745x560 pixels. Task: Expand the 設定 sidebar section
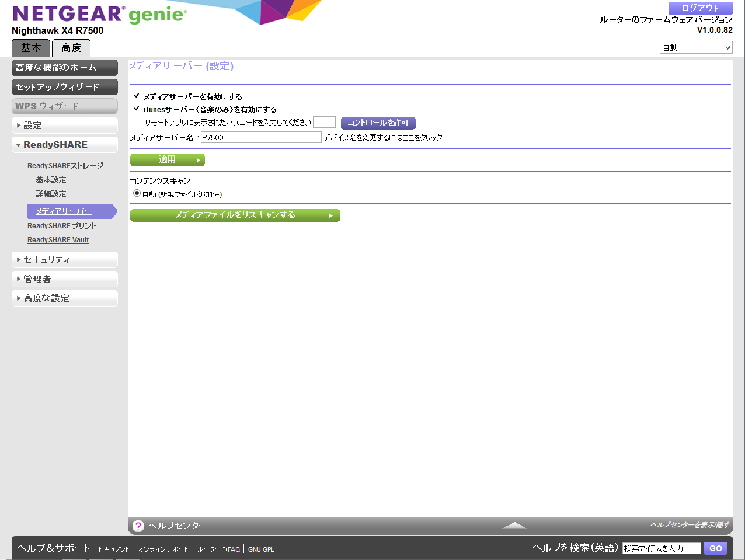coord(65,126)
